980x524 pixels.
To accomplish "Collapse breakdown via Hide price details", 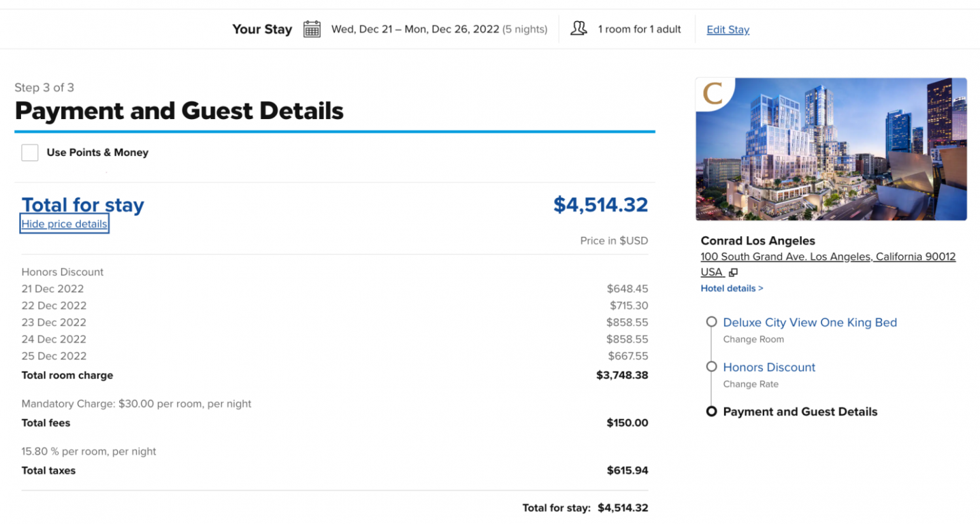I will [64, 224].
